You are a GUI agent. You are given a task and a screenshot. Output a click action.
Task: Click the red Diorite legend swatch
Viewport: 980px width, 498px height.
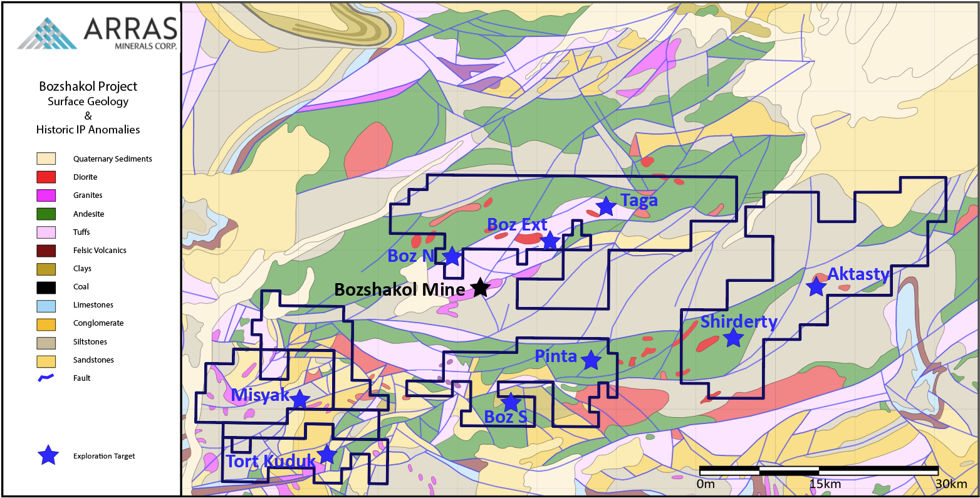(46, 177)
